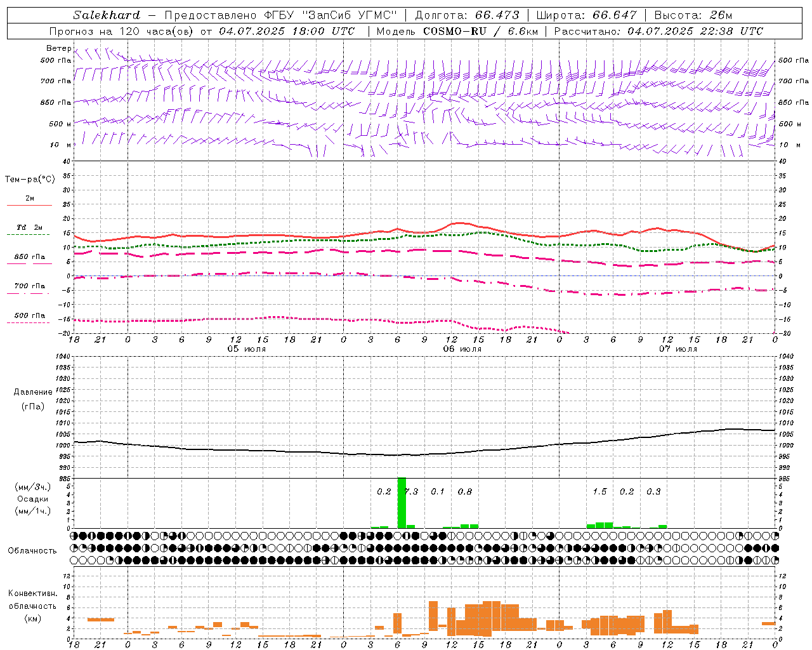This screenshot has height=650, width=812.
Task: Click the Td 2м green legend sample
Action: click(28, 235)
